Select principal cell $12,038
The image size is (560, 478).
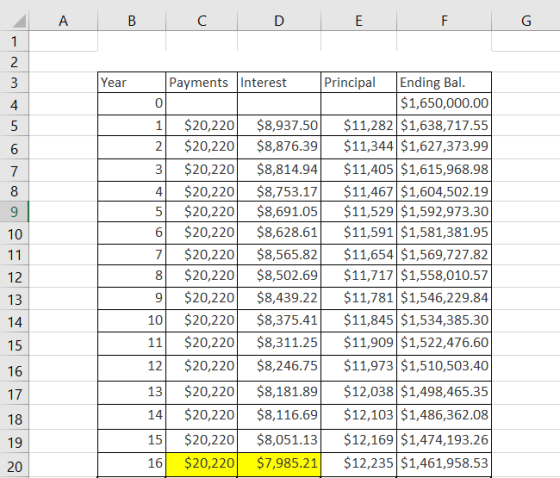pos(359,393)
